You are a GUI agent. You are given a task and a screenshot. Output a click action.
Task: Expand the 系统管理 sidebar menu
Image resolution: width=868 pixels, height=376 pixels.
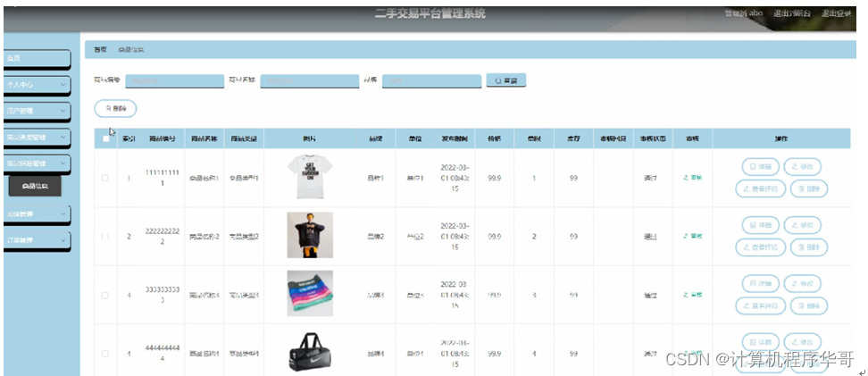pyautogui.click(x=38, y=213)
